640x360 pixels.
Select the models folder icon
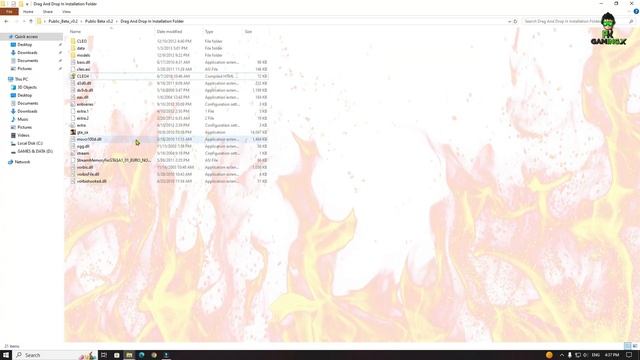click(x=73, y=55)
